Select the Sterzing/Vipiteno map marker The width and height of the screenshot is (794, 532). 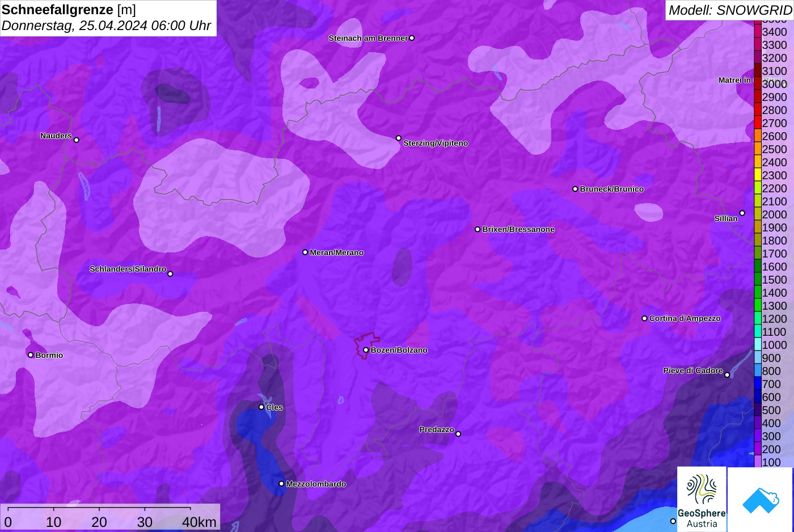(399, 138)
